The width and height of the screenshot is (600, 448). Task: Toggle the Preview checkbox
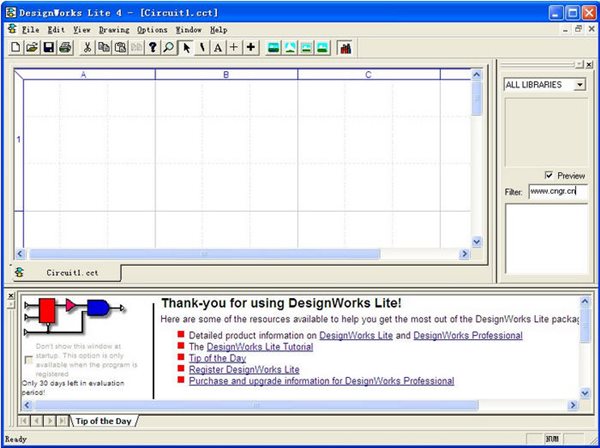coord(549,175)
